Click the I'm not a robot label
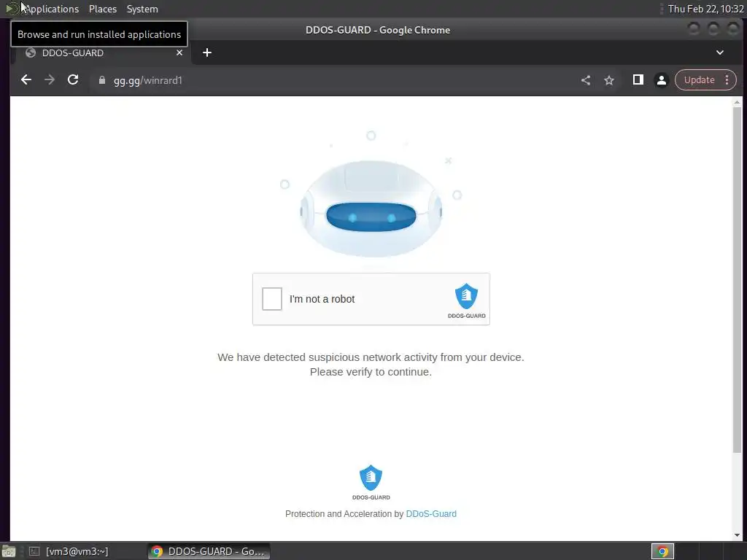 pos(322,299)
